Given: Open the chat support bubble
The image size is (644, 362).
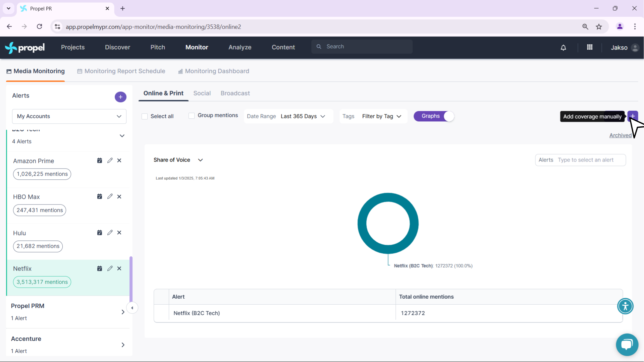Looking at the screenshot, I should click(x=627, y=345).
